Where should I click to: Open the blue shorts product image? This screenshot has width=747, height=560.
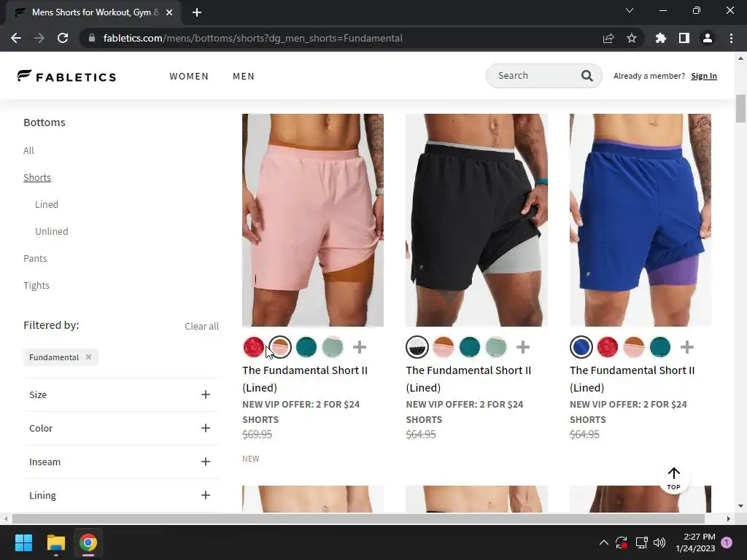[640, 220]
